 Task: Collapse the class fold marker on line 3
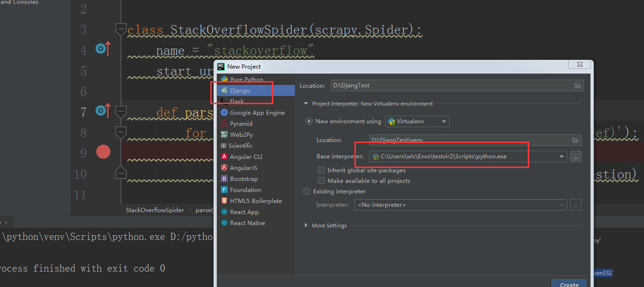click(x=121, y=29)
